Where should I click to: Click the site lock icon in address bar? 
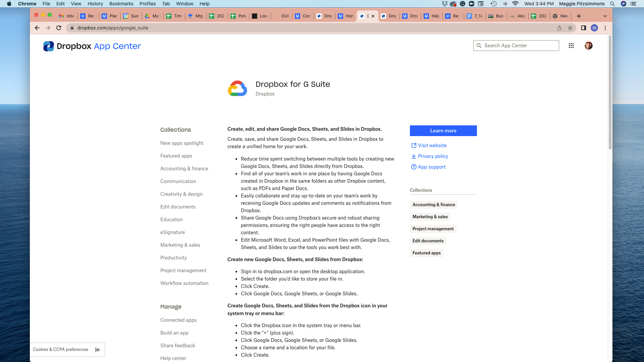click(72, 28)
